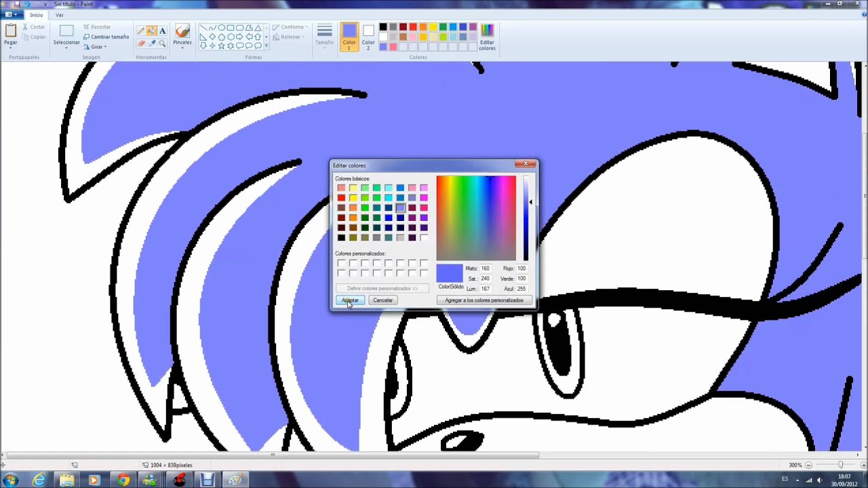Click the Matiz hue input field
Image resolution: width=868 pixels, height=488 pixels.
[486, 268]
